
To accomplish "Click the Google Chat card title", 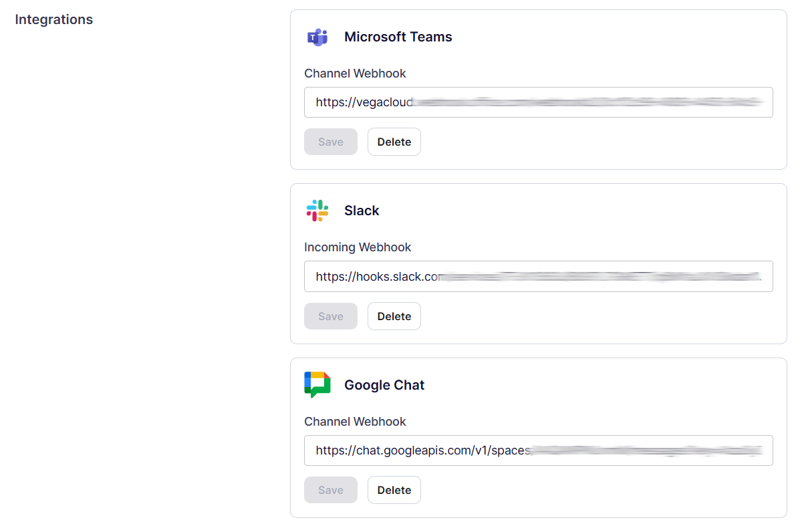I will [x=384, y=385].
